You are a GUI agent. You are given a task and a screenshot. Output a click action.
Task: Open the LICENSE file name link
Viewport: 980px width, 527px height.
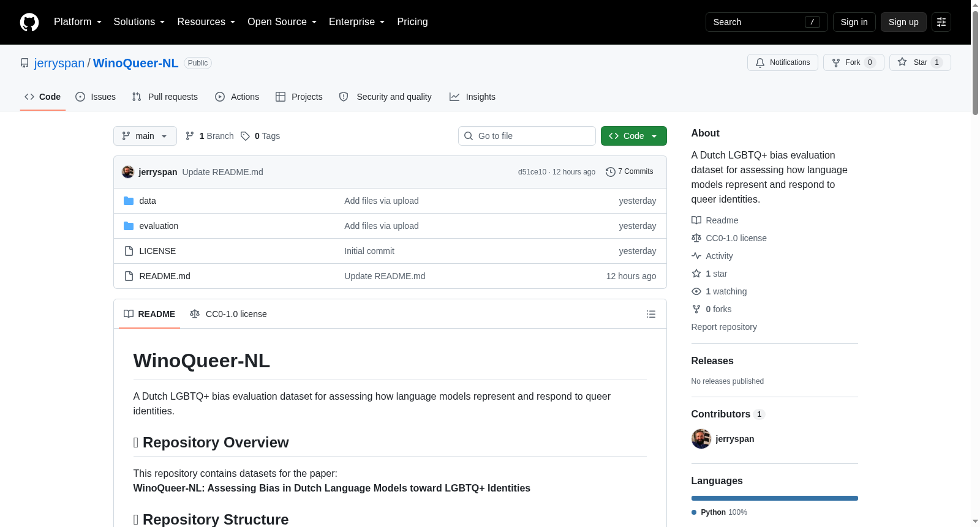pyautogui.click(x=157, y=251)
